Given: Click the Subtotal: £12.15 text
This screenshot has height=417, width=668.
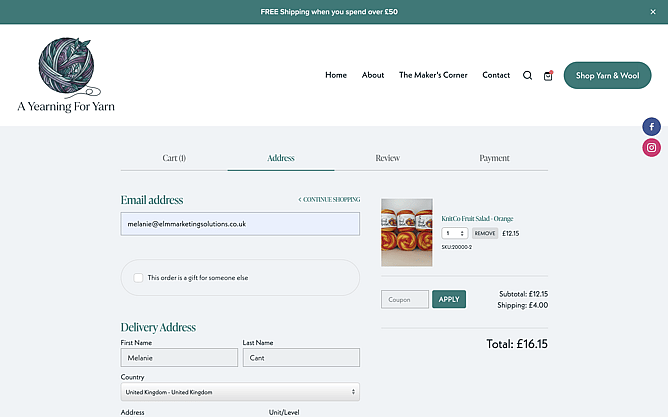Looking at the screenshot, I should point(524,294).
